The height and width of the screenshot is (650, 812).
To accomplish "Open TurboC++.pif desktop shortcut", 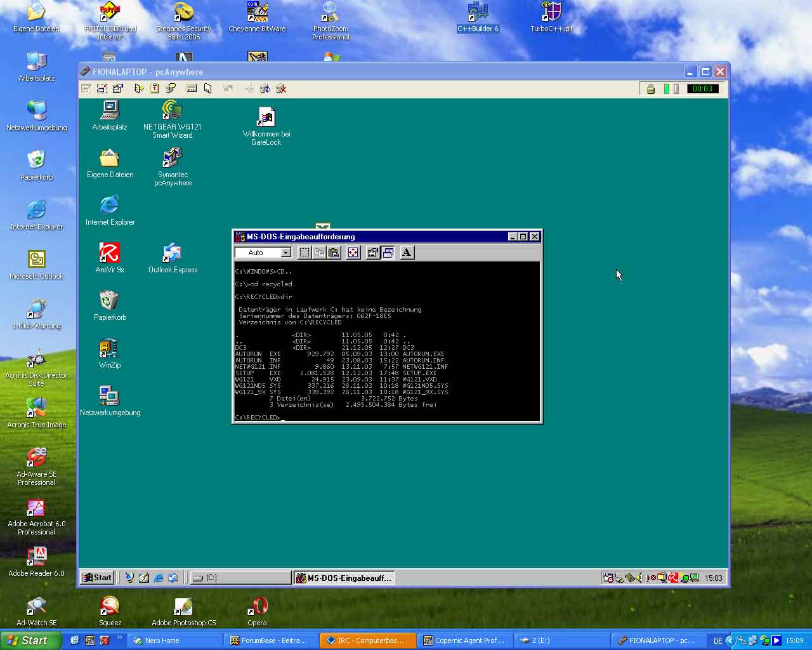I will coord(551,17).
